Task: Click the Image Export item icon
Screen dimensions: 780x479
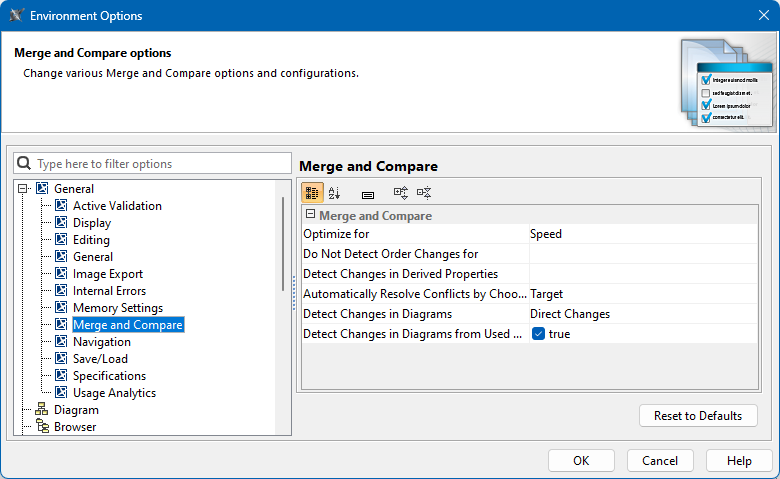Action: (x=61, y=274)
